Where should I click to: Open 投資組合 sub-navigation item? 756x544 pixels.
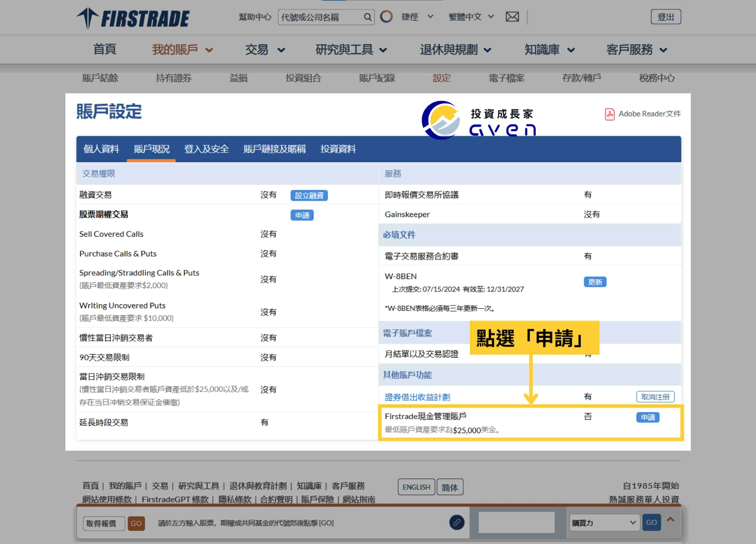pos(303,78)
